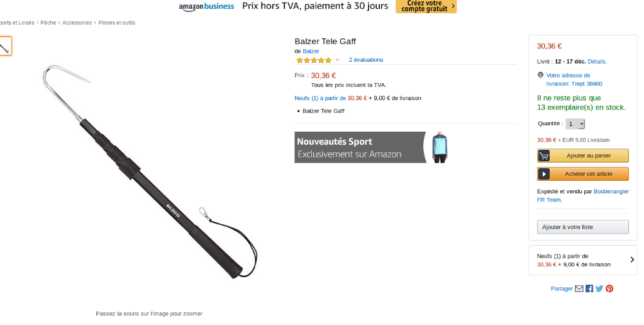
Task: Click the five-star rating icons
Action: pos(314,60)
